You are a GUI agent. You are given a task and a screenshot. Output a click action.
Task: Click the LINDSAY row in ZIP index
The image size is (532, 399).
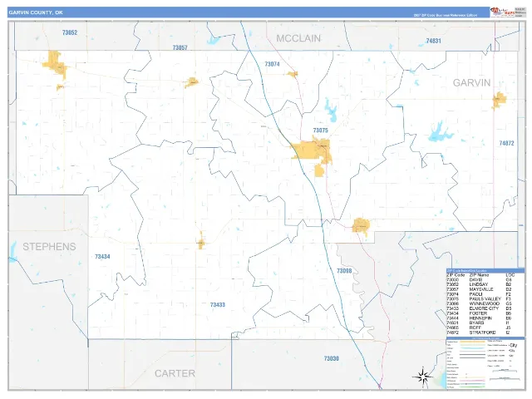point(480,284)
